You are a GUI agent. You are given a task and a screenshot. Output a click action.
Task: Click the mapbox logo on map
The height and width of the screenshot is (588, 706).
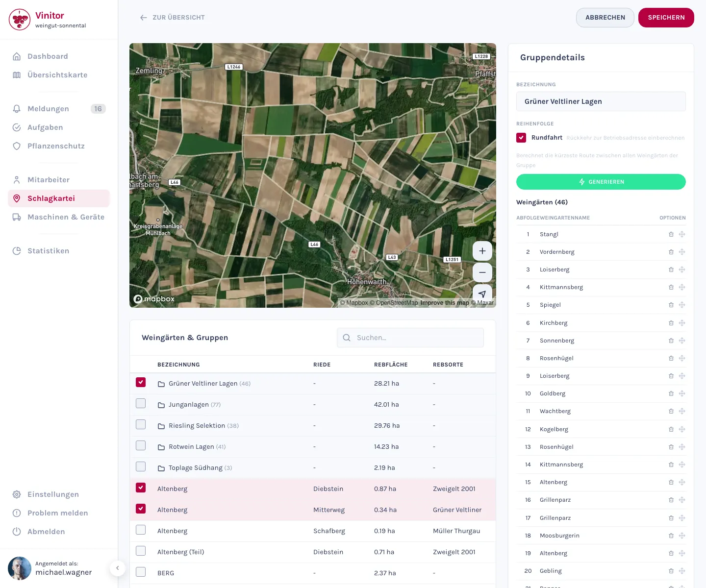pos(154,299)
